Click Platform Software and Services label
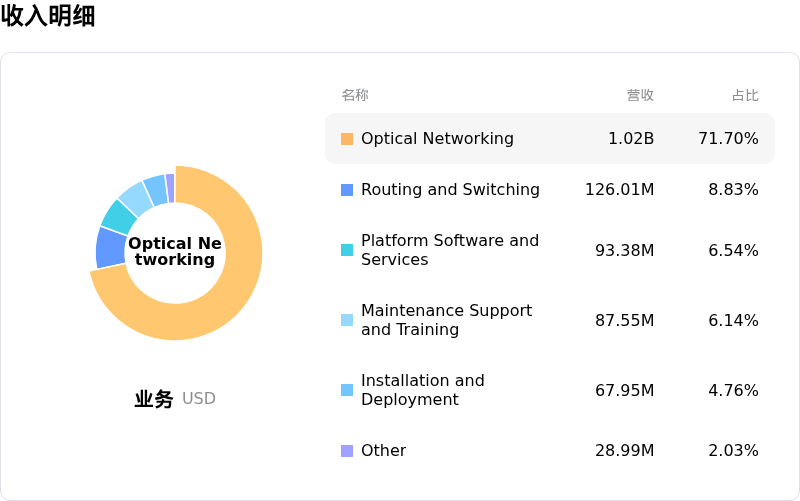800x501 pixels. (x=450, y=250)
